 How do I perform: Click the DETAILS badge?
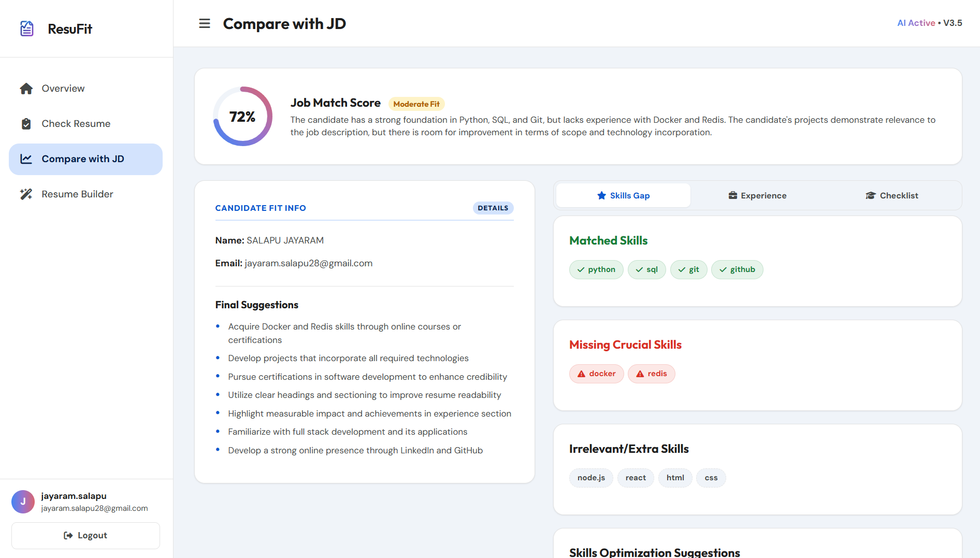(493, 208)
